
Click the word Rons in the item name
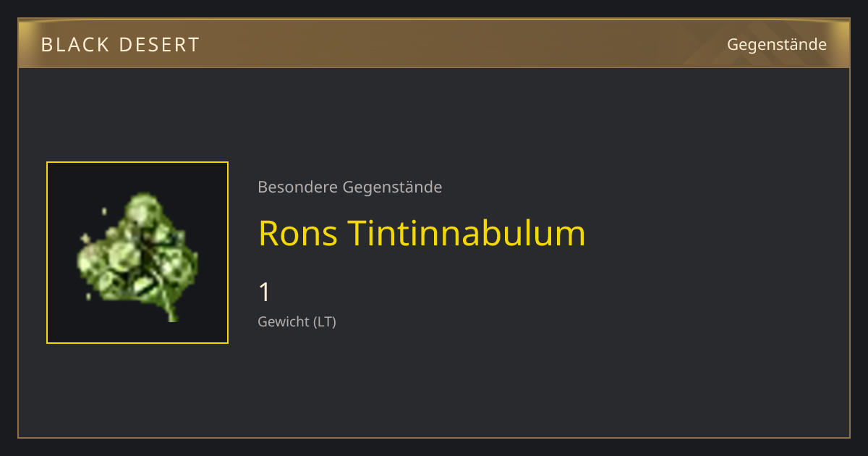pyautogui.click(x=299, y=233)
